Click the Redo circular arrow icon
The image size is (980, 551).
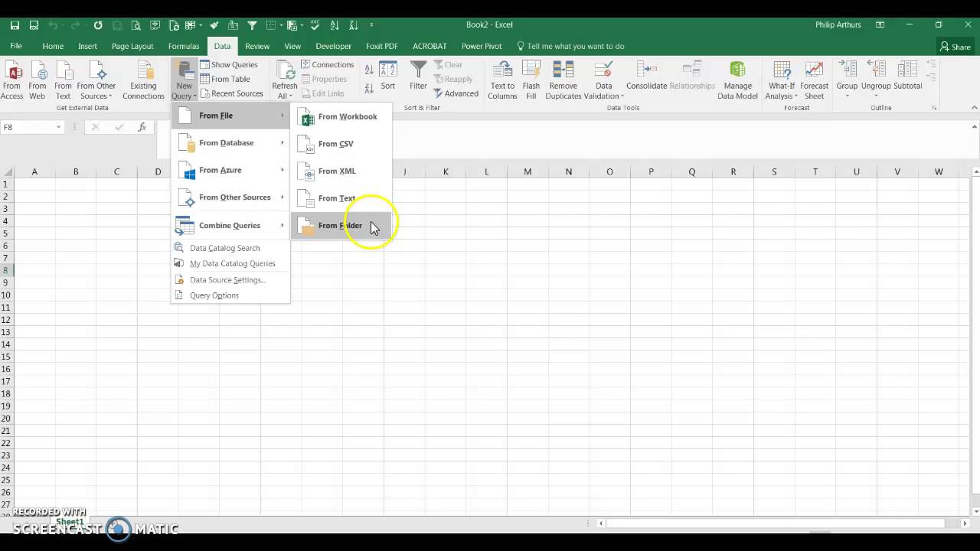pos(98,25)
